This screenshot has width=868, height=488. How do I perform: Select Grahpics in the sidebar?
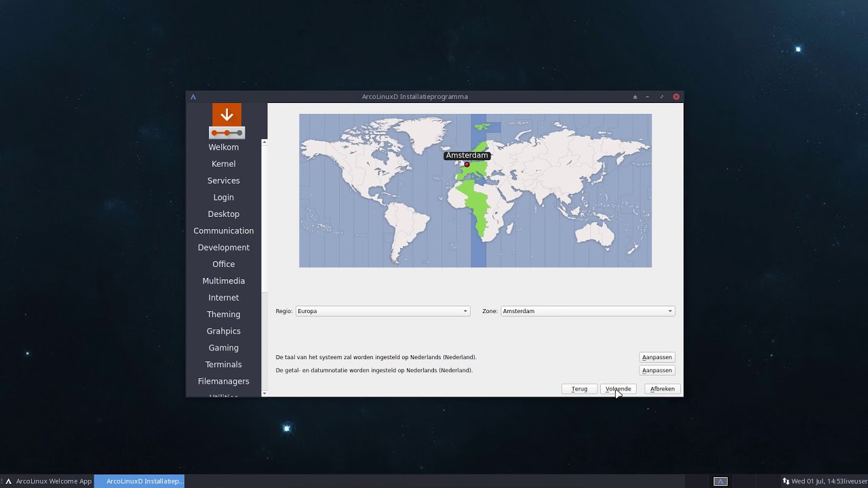224,331
